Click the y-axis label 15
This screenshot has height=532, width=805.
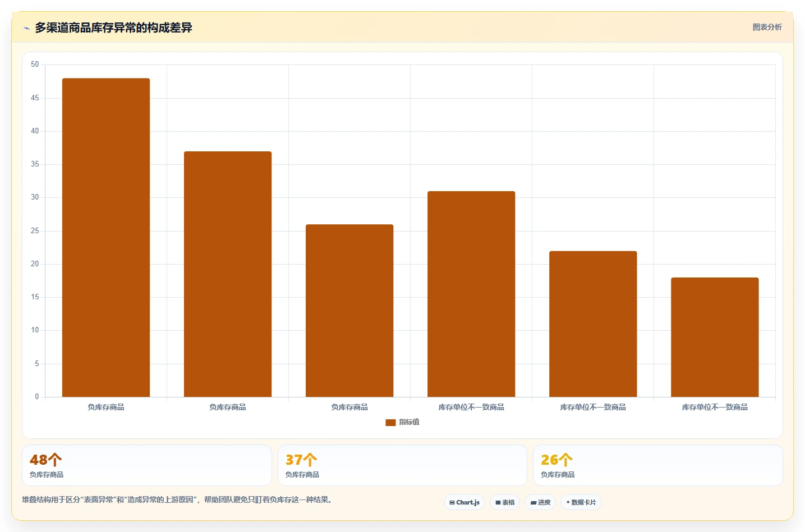[x=35, y=297]
